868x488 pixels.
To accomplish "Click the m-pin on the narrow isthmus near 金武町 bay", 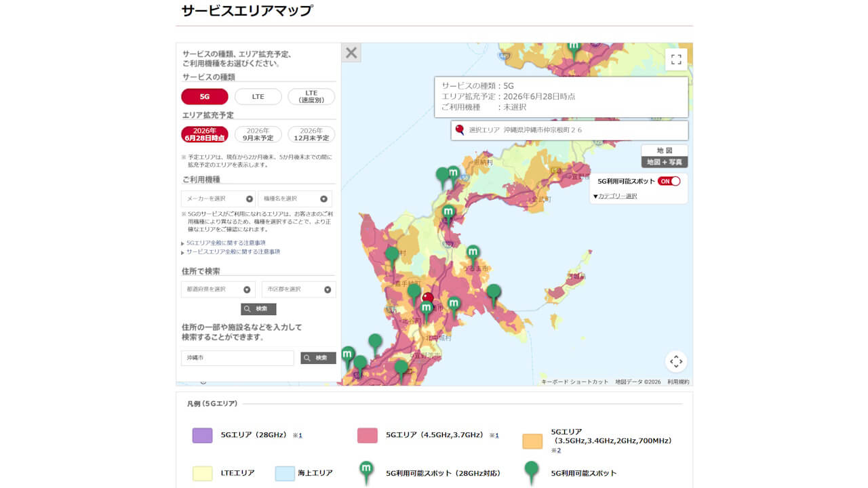I will pyautogui.click(x=449, y=216).
